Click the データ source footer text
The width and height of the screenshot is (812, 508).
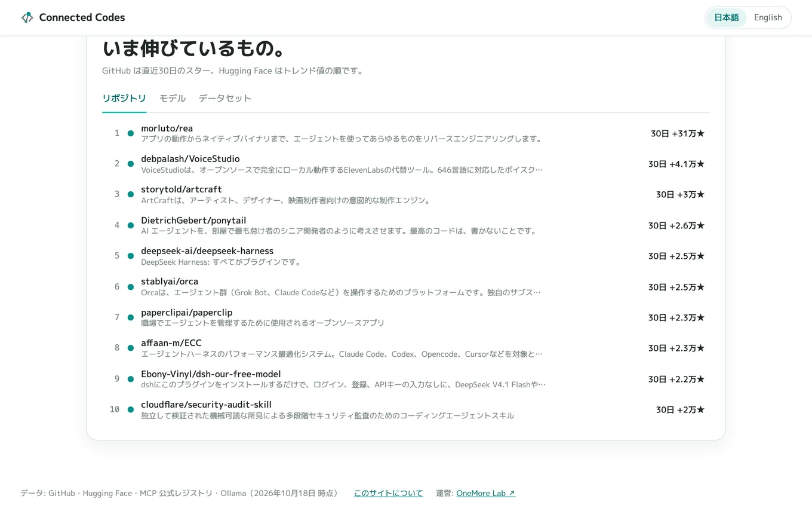(x=180, y=493)
